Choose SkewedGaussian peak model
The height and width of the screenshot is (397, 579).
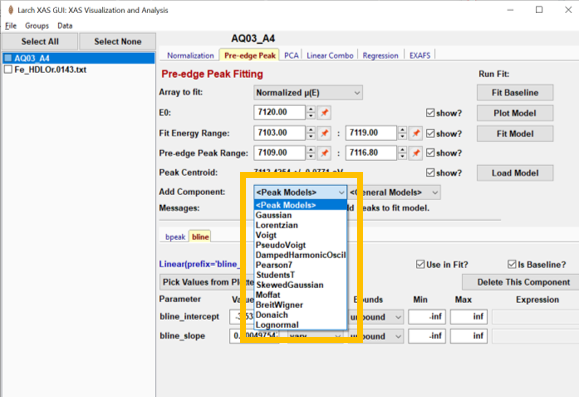pos(300,285)
